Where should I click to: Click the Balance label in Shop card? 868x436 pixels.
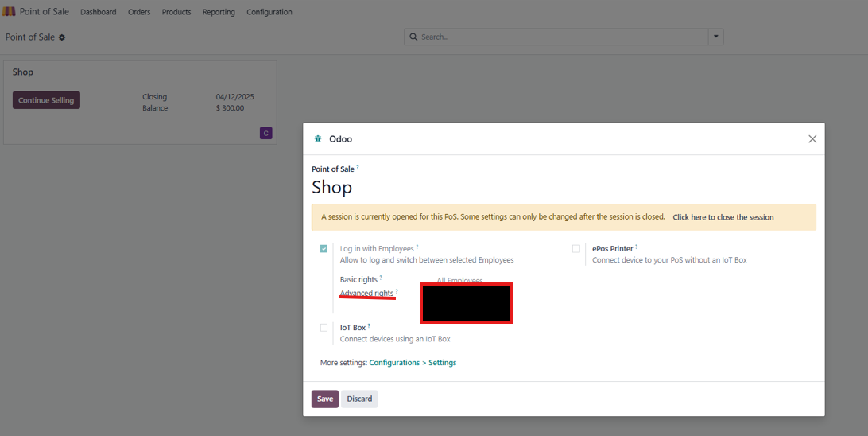tap(155, 108)
